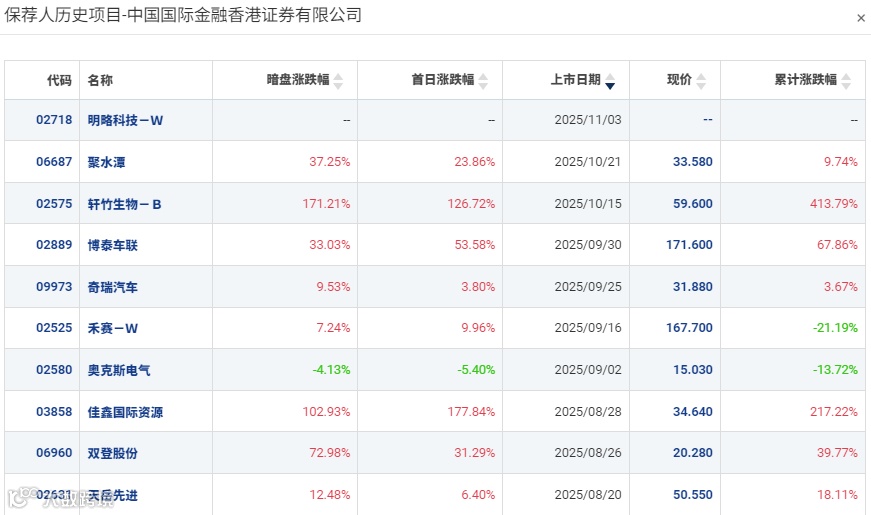Click first-day change 53.58%
Image resolution: width=871 pixels, height=515 pixels.
click(x=474, y=244)
